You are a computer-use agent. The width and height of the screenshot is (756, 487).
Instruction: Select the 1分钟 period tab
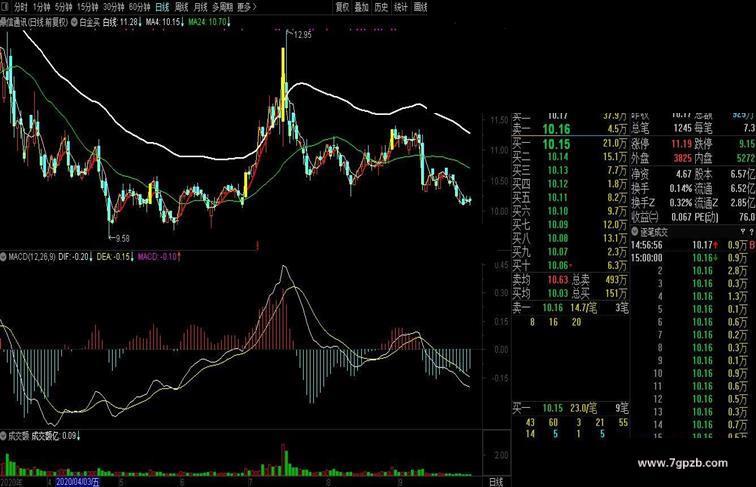click(41, 7)
